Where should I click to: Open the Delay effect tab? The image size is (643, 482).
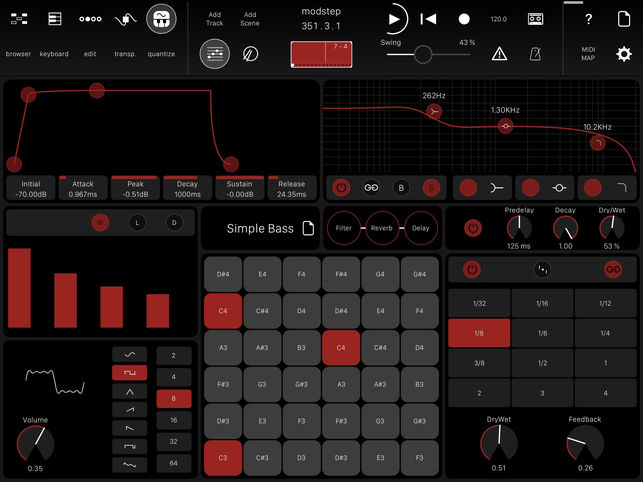tap(420, 228)
